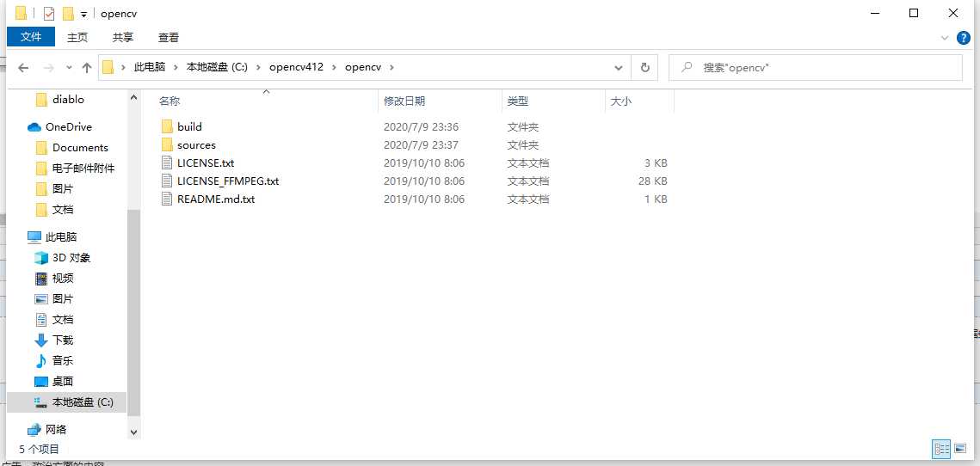Open 视频 in the sidebar
Screen dimensions: 980x466
coord(63,278)
